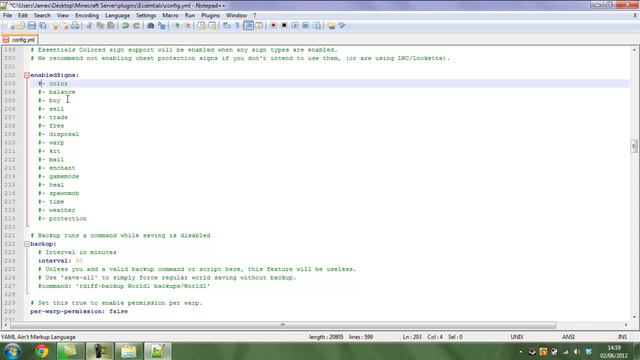Open the Windows Start button
This screenshot has height=360, width=640.
pyautogui.click(x=12, y=351)
